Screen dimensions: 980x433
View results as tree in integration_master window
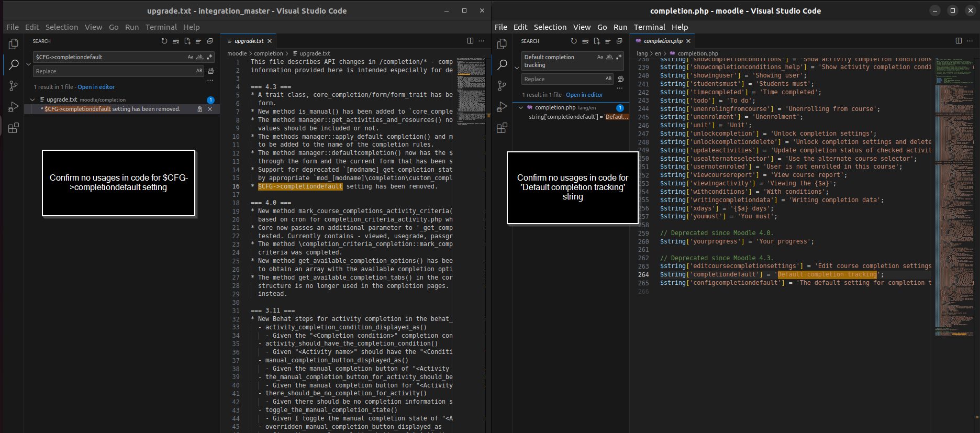pos(198,41)
